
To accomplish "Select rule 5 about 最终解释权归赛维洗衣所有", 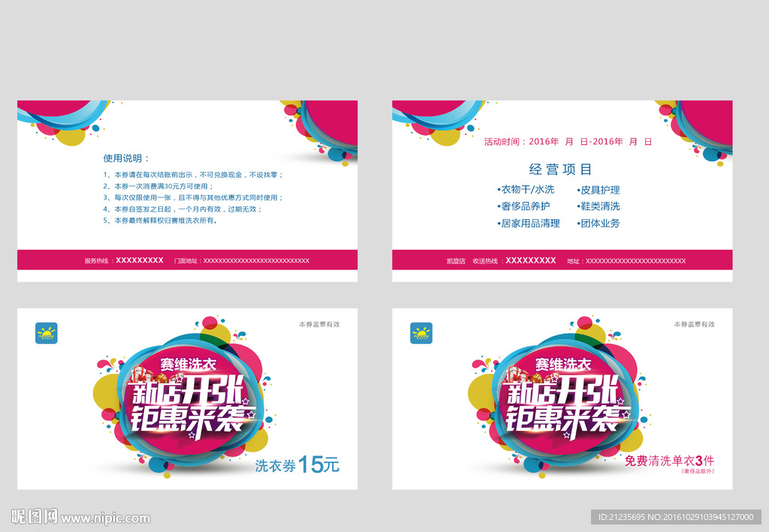I will pyautogui.click(x=161, y=221).
